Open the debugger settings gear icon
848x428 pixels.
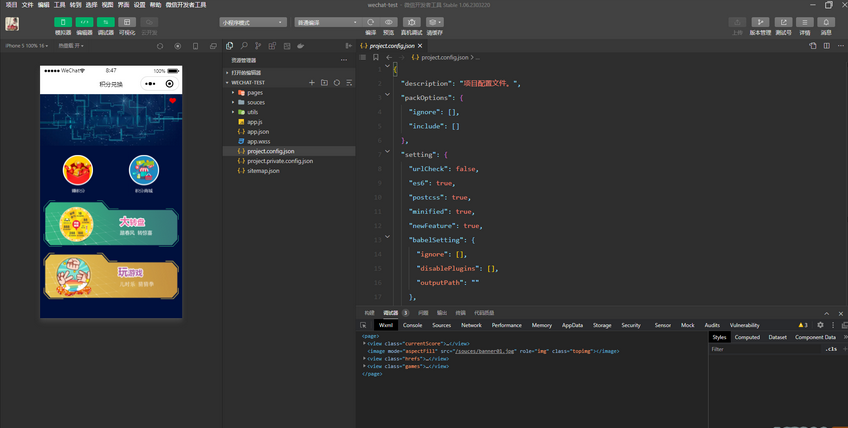pos(820,325)
